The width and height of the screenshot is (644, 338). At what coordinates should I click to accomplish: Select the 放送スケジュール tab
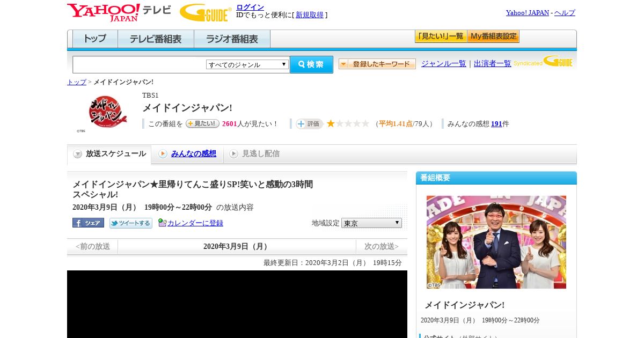coord(109,154)
